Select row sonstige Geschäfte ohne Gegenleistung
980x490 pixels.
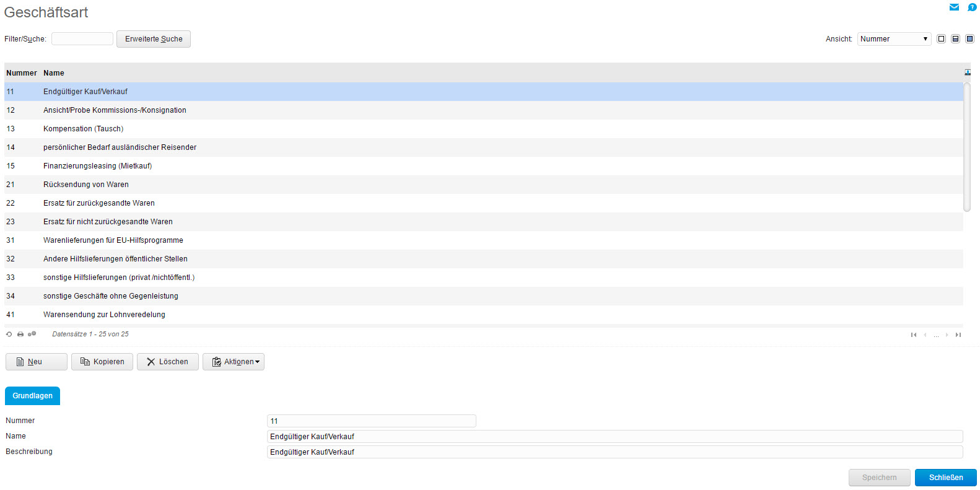click(484, 296)
